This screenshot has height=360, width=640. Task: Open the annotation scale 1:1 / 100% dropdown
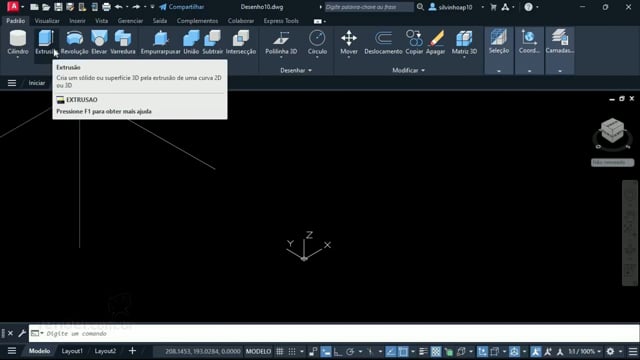(x=585, y=351)
